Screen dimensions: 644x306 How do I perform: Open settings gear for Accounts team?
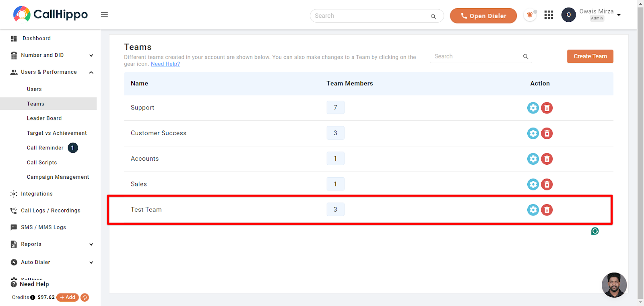click(x=533, y=159)
